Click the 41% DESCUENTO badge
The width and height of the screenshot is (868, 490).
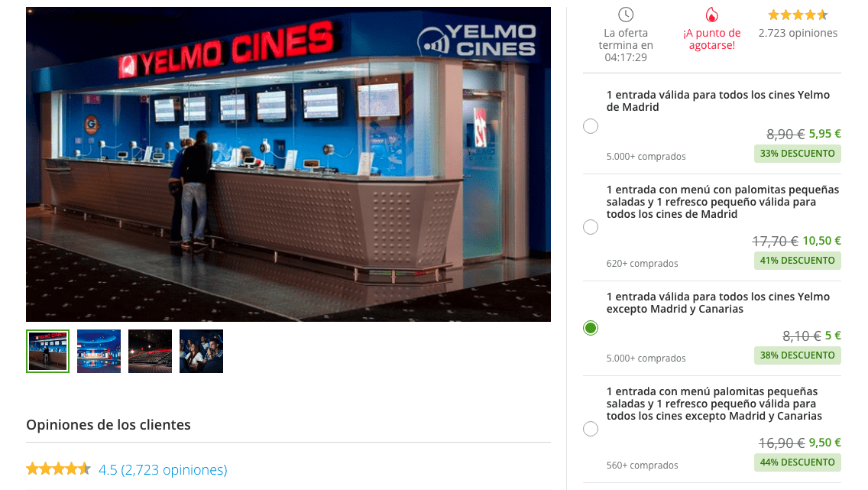(x=797, y=260)
